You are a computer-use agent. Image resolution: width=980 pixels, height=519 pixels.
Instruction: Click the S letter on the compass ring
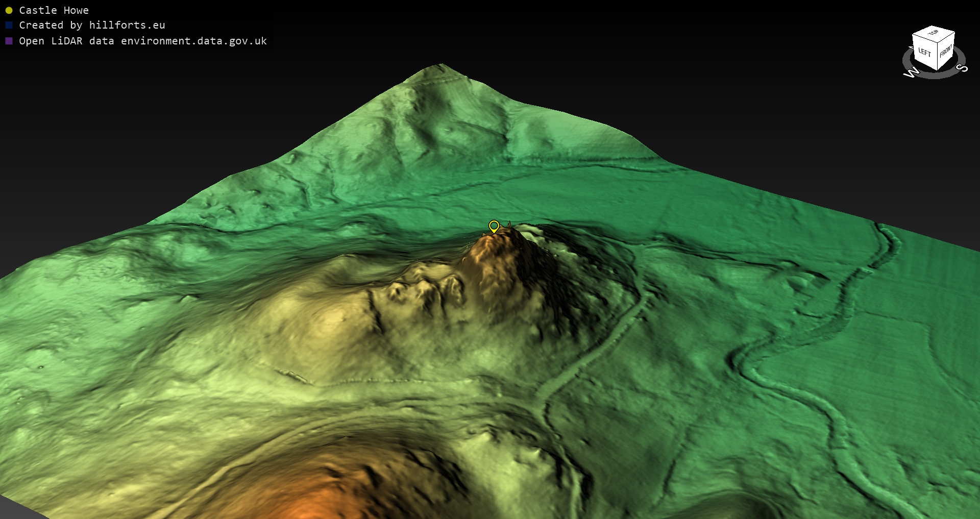click(962, 68)
